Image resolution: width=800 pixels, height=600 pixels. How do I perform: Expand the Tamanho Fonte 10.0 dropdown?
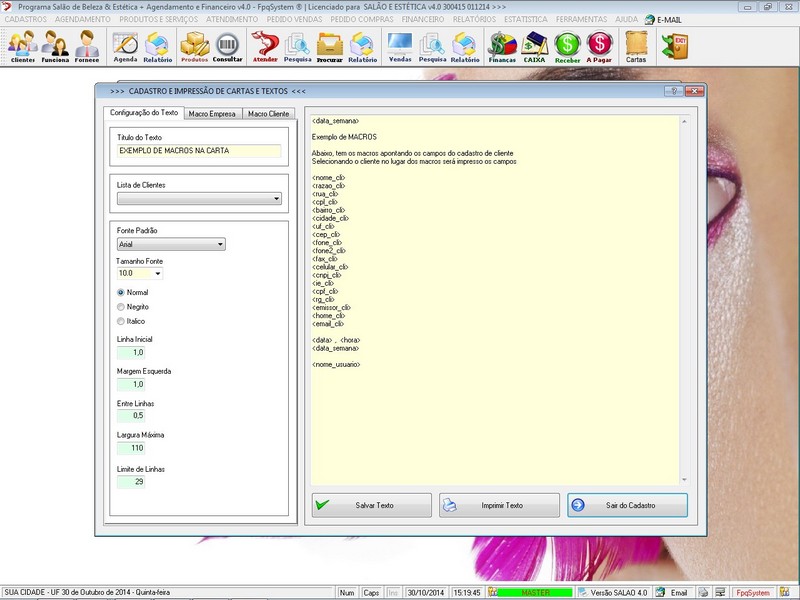[x=158, y=273]
